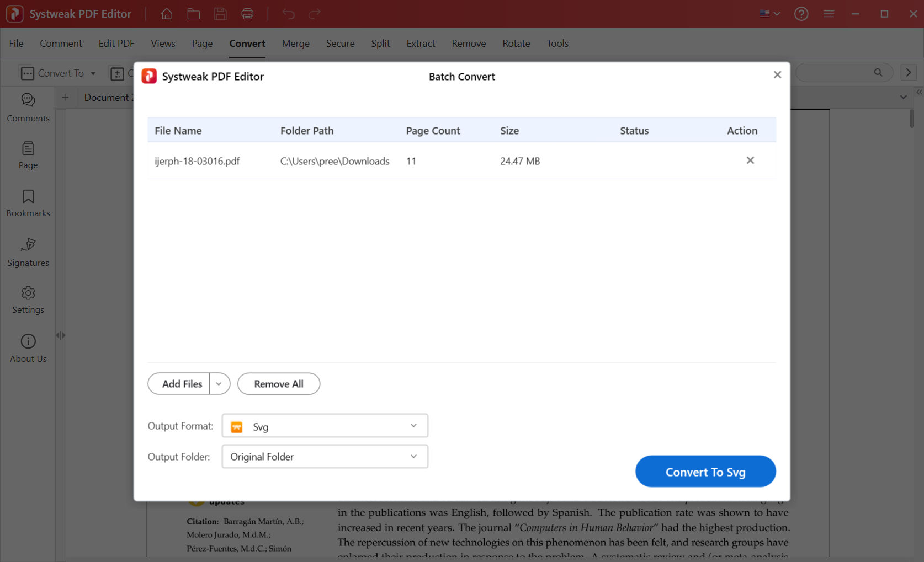Open the language flag selector
This screenshot has width=924, height=562.
[x=769, y=14]
